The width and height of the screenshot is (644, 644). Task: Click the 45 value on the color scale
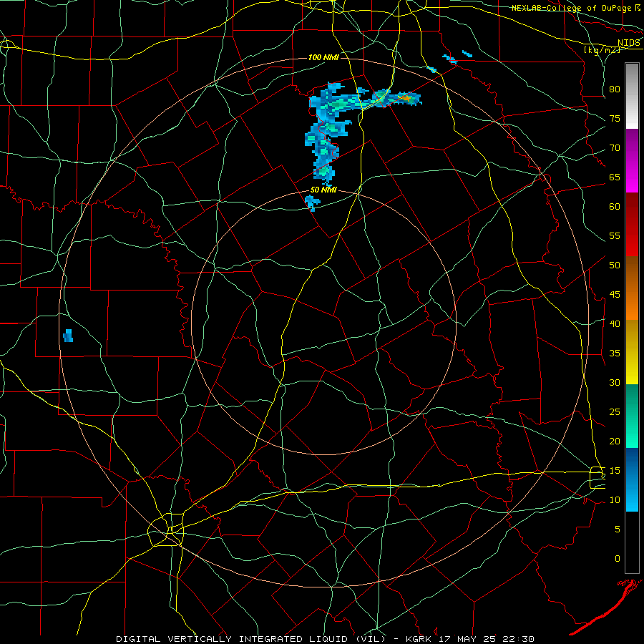coord(615,295)
